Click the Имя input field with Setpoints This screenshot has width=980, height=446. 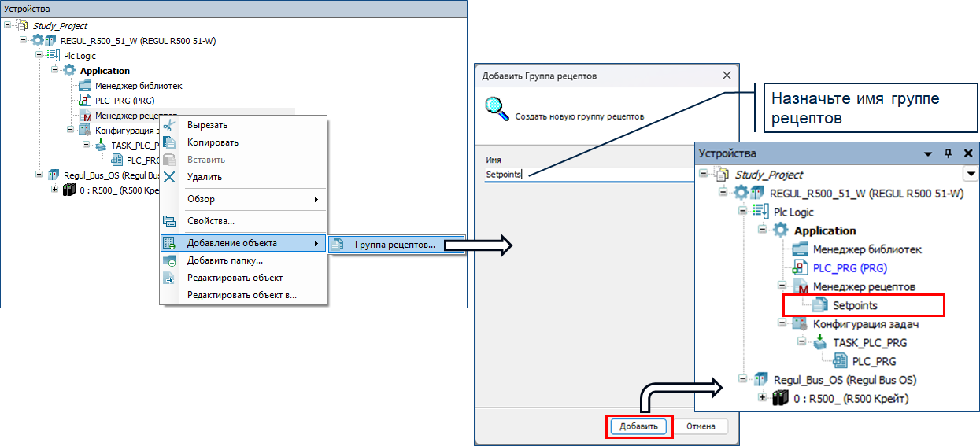tap(582, 175)
